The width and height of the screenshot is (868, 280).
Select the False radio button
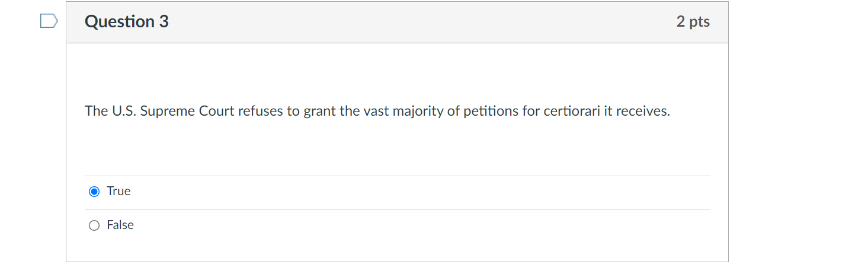point(94,225)
